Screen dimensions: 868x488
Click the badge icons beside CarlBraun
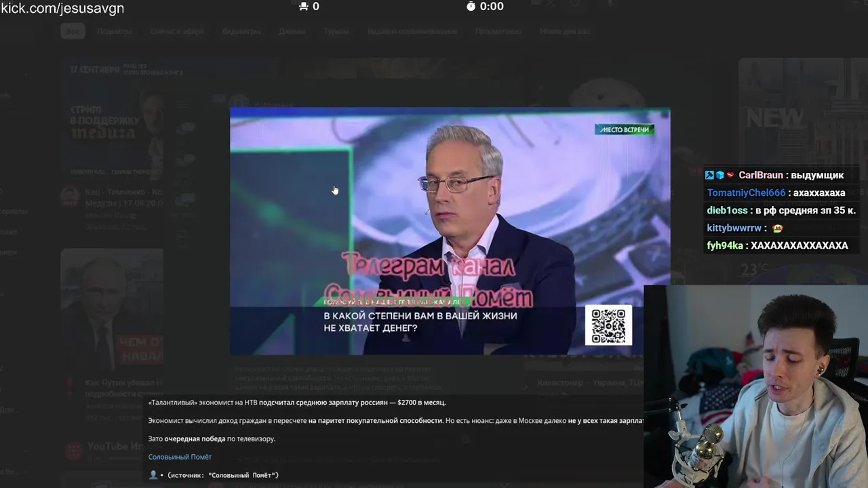click(x=719, y=175)
